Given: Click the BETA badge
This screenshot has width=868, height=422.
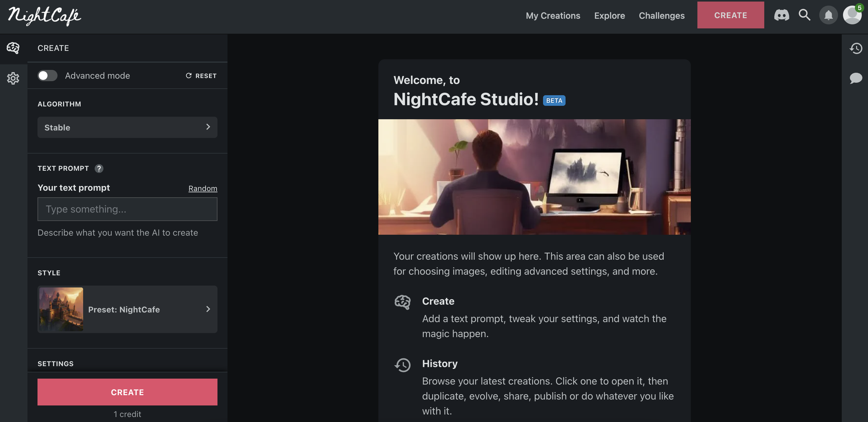Looking at the screenshot, I should point(554,100).
